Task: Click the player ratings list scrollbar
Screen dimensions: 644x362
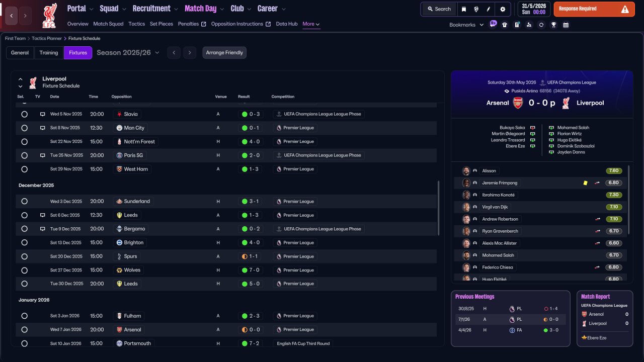Action: pos(629,200)
